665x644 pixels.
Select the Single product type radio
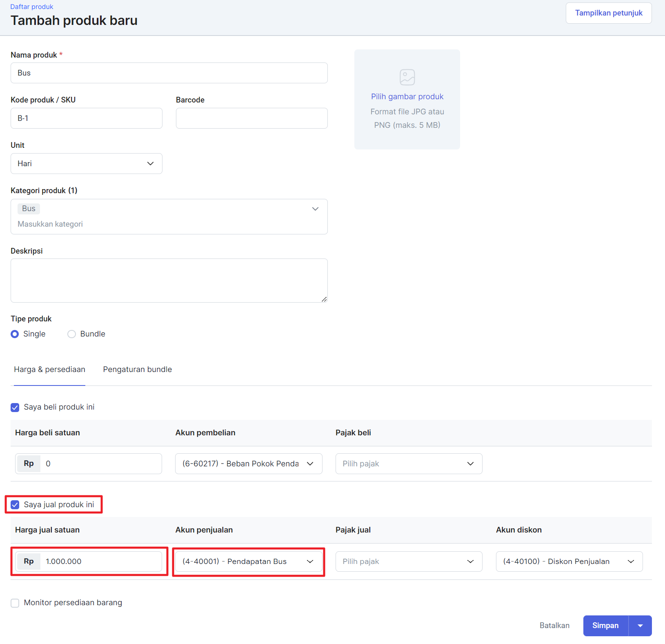(x=15, y=334)
